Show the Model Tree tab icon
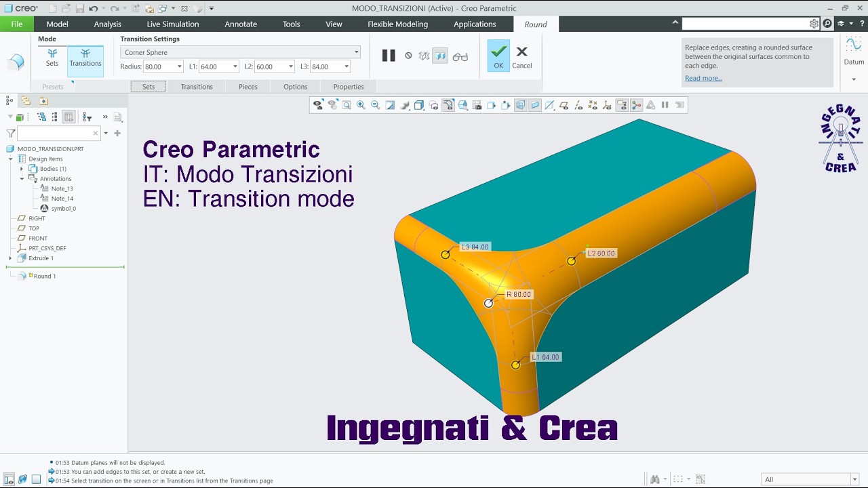 click(x=9, y=101)
